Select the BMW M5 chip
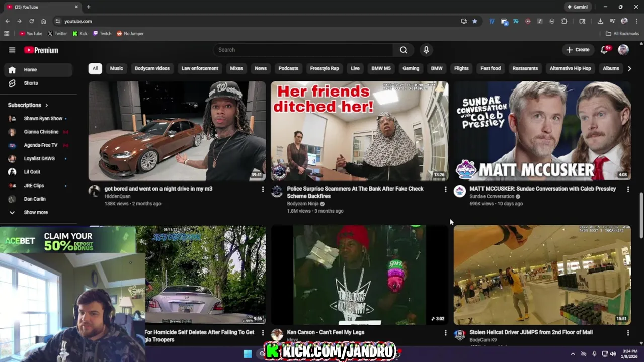This screenshot has height=362, width=644. 381,68
